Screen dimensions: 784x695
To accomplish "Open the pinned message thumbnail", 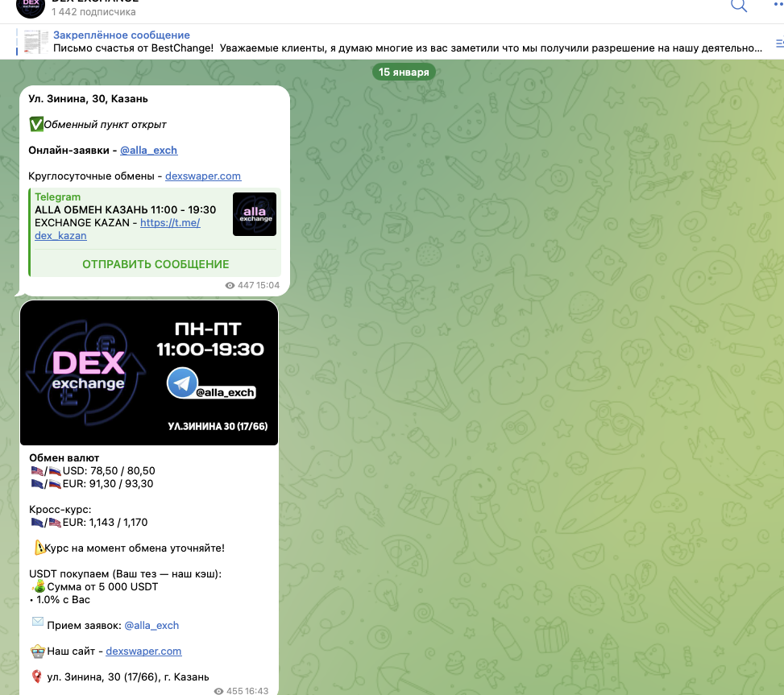I will coord(36,41).
